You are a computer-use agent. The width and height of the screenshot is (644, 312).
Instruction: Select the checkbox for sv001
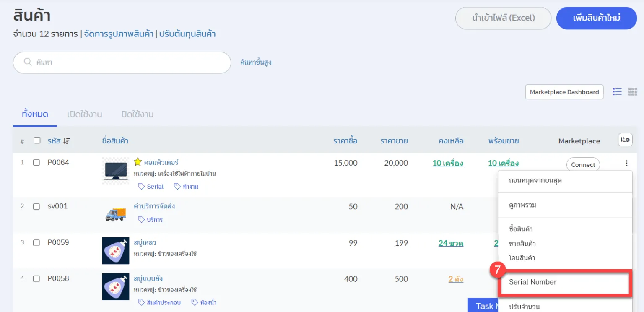(x=36, y=206)
